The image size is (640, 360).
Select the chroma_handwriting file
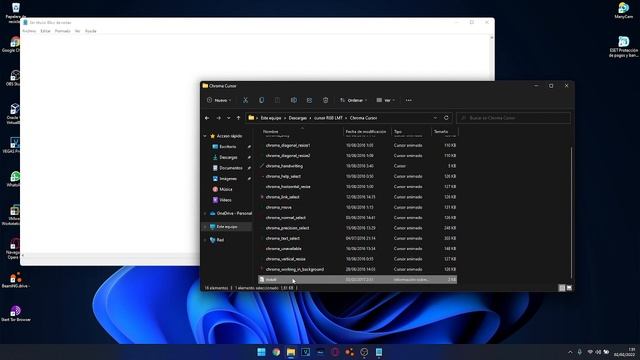point(358,166)
